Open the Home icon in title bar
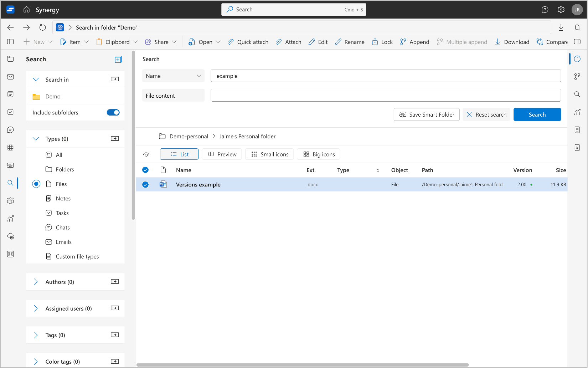 click(x=27, y=10)
